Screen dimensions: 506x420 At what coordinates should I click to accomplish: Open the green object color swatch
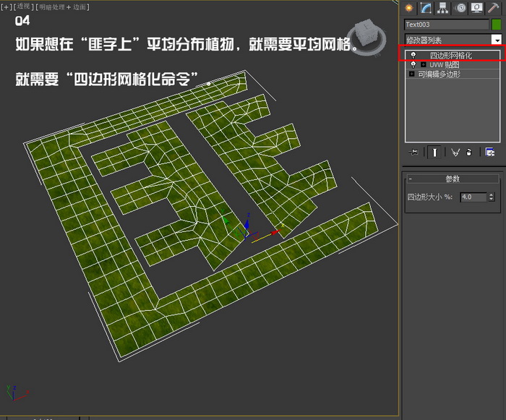point(497,25)
